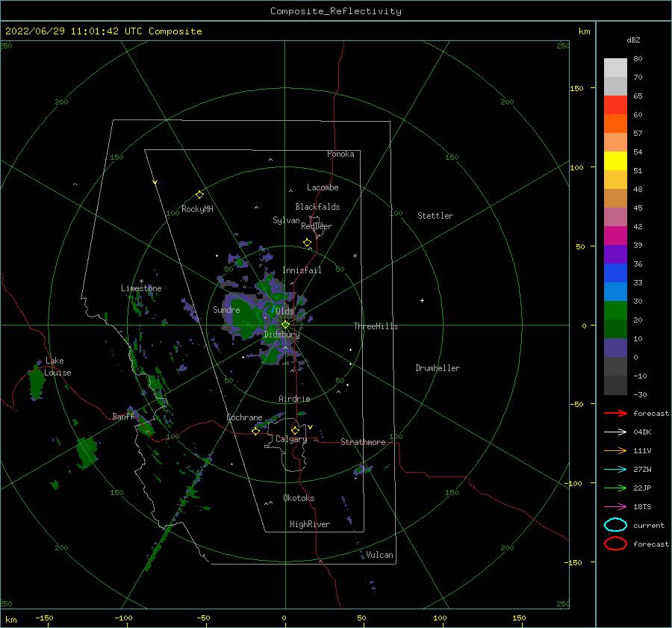The width and height of the screenshot is (672, 628).
Task: Select the magenta 39-42 dBZ color band
Action: (x=615, y=236)
